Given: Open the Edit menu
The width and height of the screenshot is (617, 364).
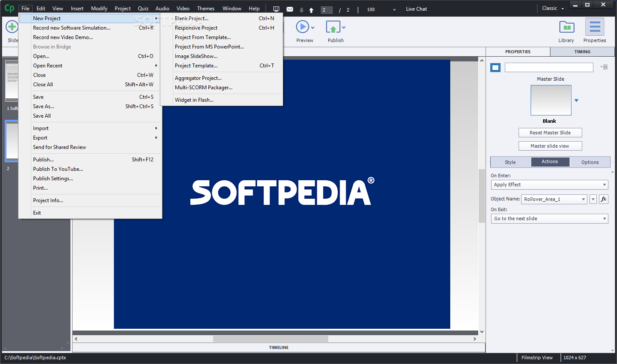Looking at the screenshot, I should tap(41, 8).
